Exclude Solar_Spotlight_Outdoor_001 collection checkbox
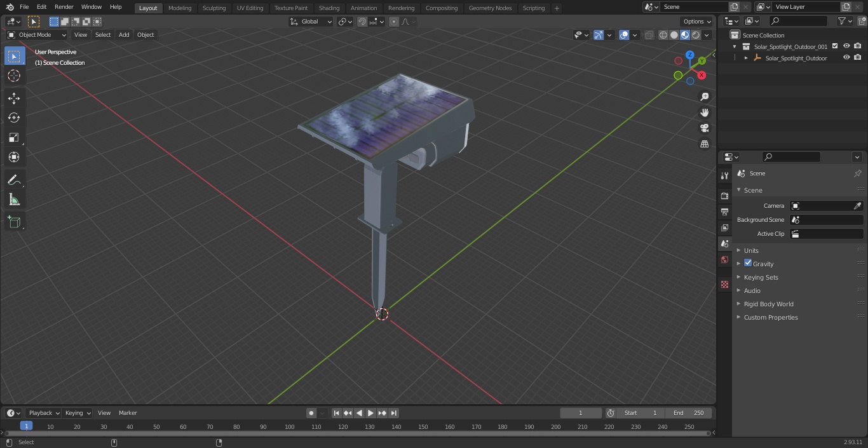Image resolution: width=868 pixels, height=448 pixels. 835,46
